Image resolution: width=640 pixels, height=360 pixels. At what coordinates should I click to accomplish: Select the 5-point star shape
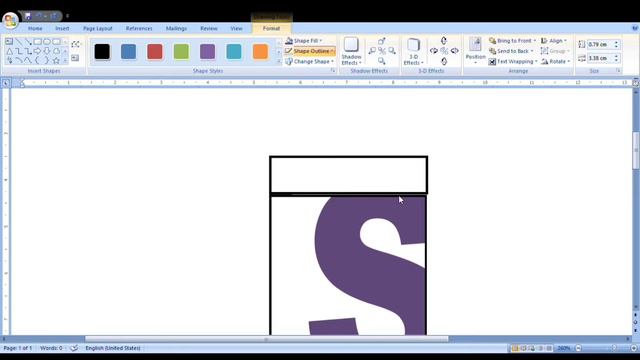coord(56,60)
